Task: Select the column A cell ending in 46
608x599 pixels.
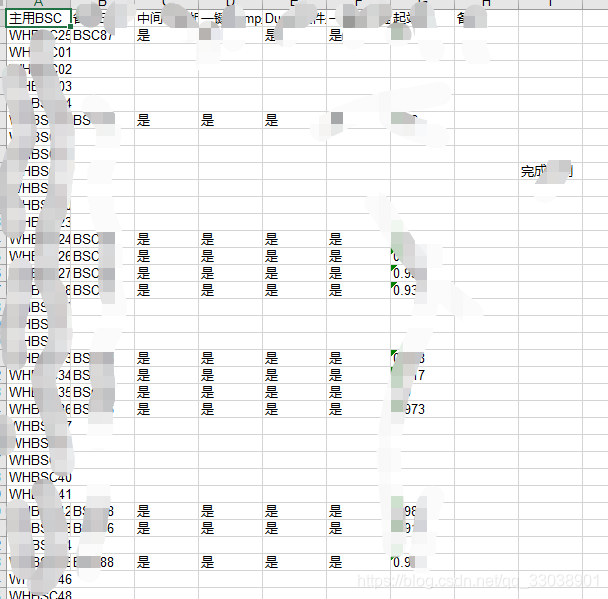Action: click(x=38, y=579)
